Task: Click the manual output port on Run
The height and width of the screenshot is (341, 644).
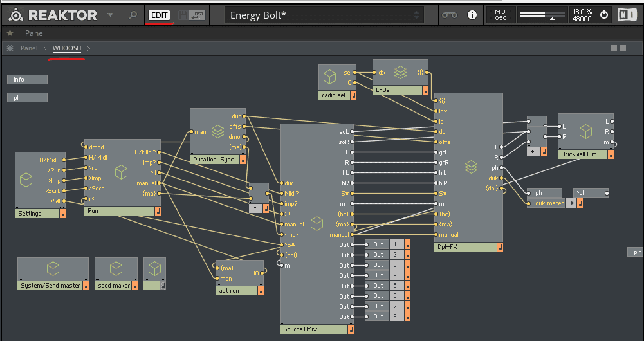Action: tap(158, 183)
